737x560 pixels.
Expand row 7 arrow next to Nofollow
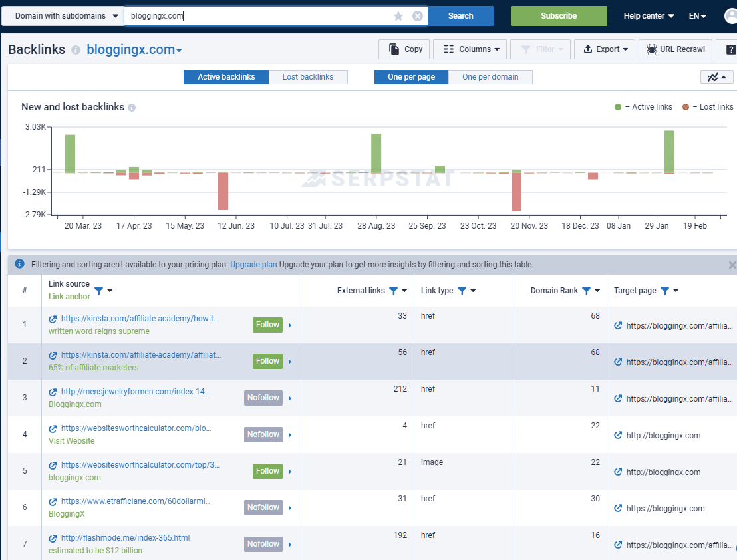point(290,545)
